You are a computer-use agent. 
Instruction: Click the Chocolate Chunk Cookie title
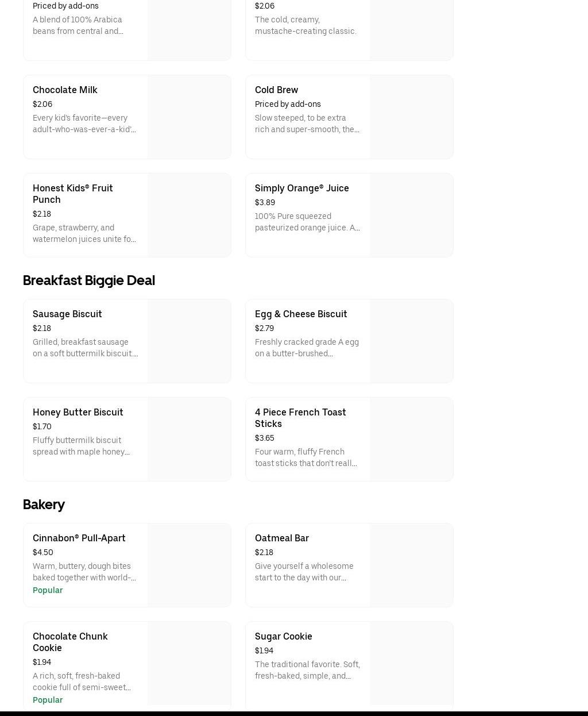point(70,642)
